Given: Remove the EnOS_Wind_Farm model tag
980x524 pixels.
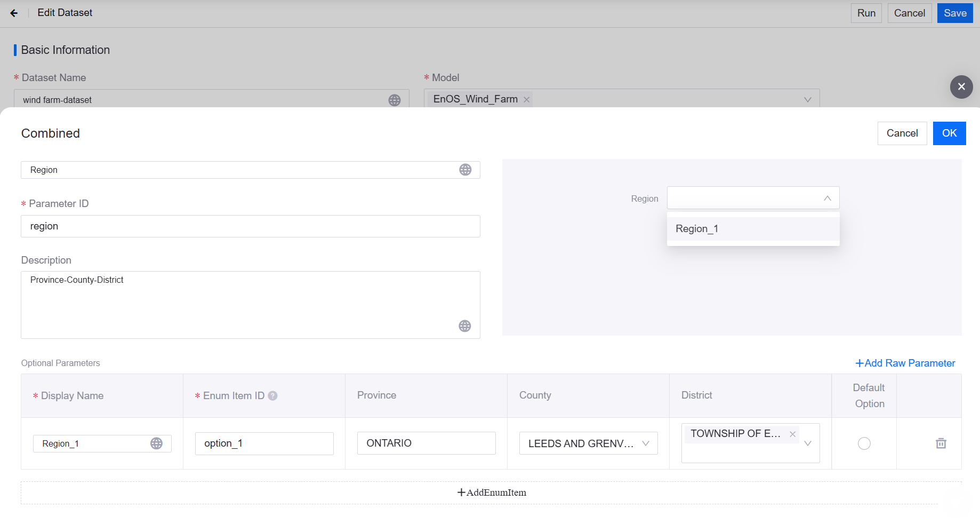Looking at the screenshot, I should (x=526, y=99).
